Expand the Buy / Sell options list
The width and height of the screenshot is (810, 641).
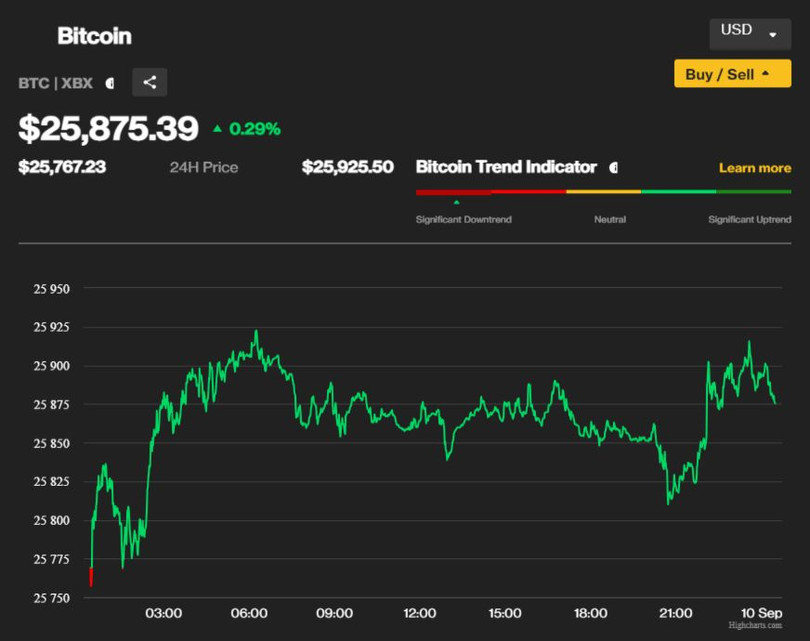(732, 73)
